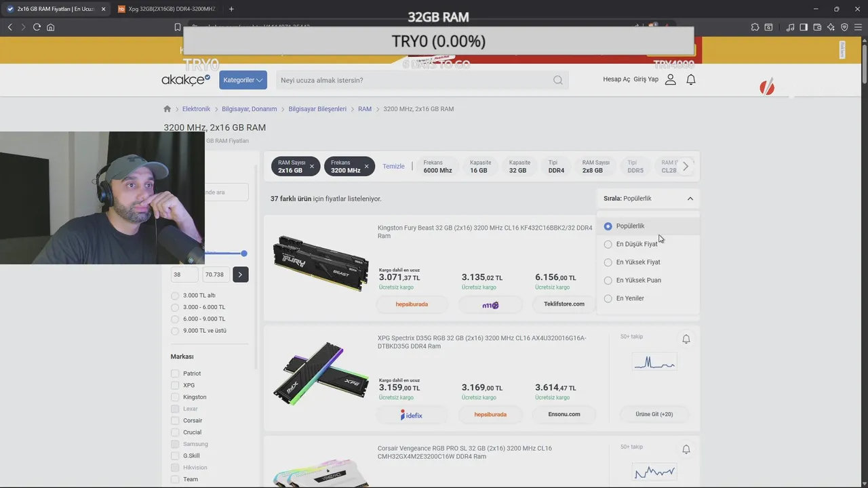The height and width of the screenshot is (488, 868).
Task: Click the hepsiburada logo under Kingston Fury Beast
Action: click(412, 304)
